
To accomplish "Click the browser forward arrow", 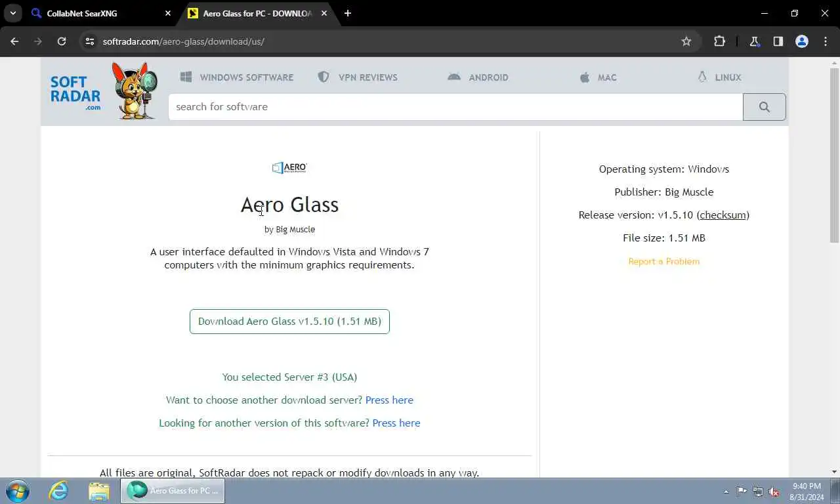I will pyautogui.click(x=38, y=41).
